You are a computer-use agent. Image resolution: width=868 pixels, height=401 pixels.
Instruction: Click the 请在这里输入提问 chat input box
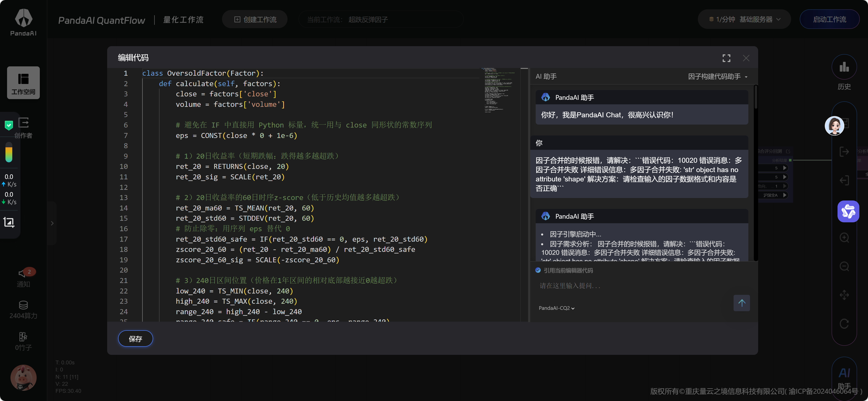click(x=633, y=286)
